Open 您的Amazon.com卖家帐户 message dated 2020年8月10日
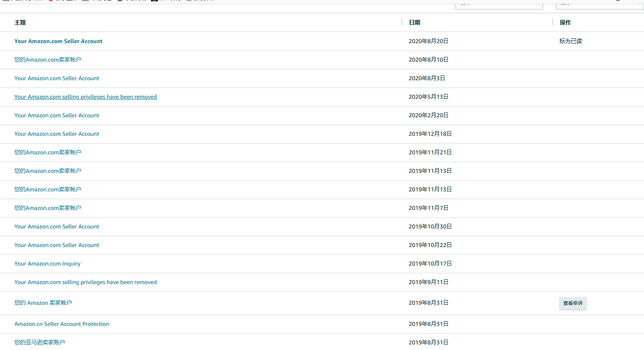Screen dimensions: 644x350 (48, 60)
